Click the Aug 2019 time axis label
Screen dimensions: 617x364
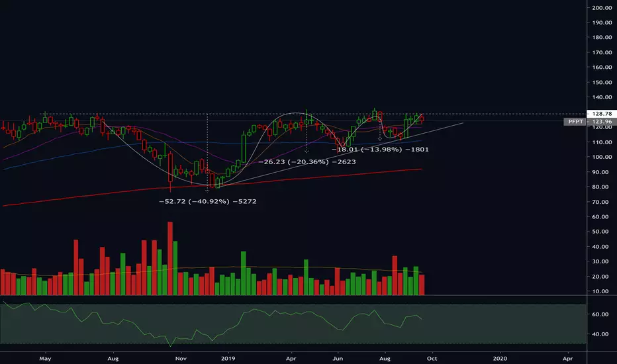(x=385, y=359)
